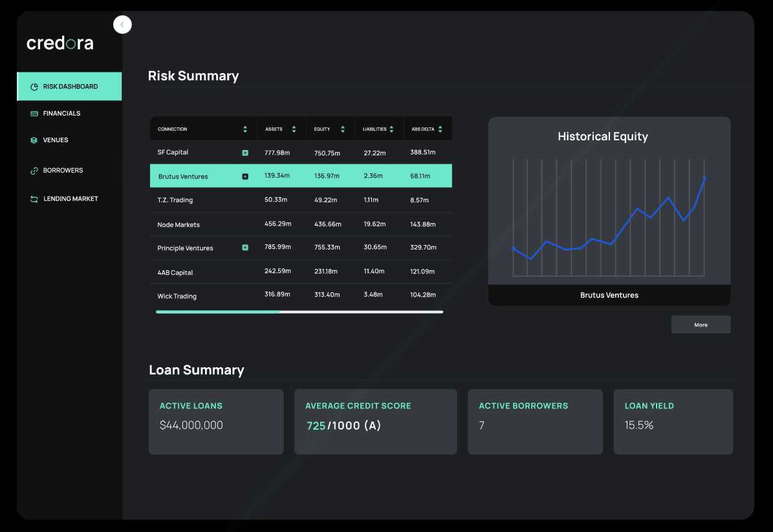
Task: Click the Borrowers chain-link icon
Action: click(x=33, y=170)
